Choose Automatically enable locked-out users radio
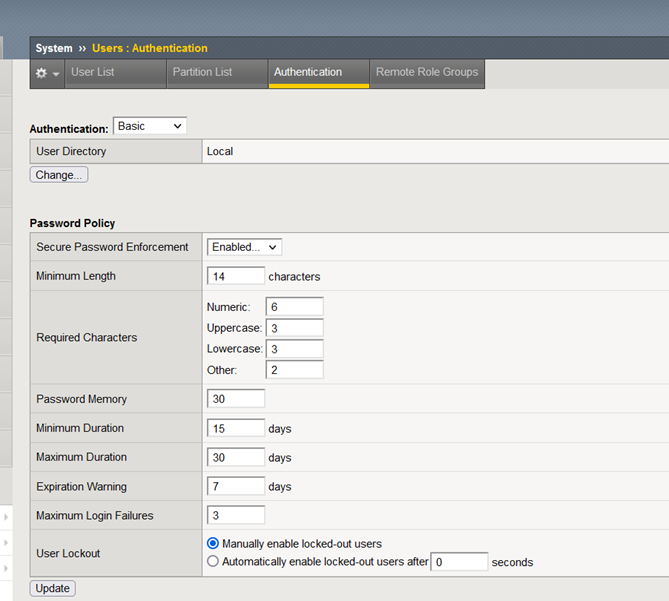This screenshot has width=669, height=601. tap(213, 562)
